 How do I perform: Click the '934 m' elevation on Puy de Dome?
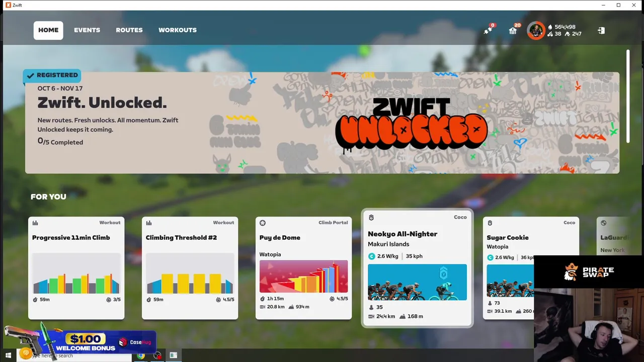pyautogui.click(x=302, y=307)
